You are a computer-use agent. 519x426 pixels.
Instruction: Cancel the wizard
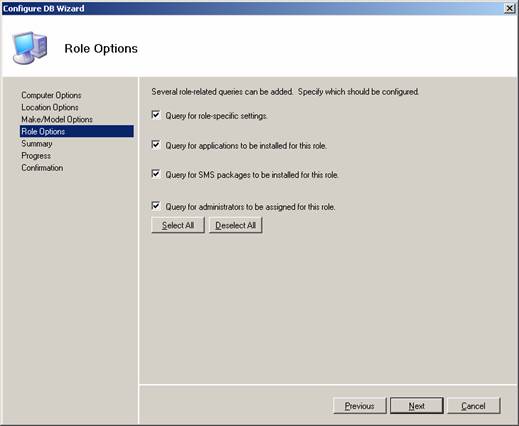pyautogui.click(x=474, y=406)
